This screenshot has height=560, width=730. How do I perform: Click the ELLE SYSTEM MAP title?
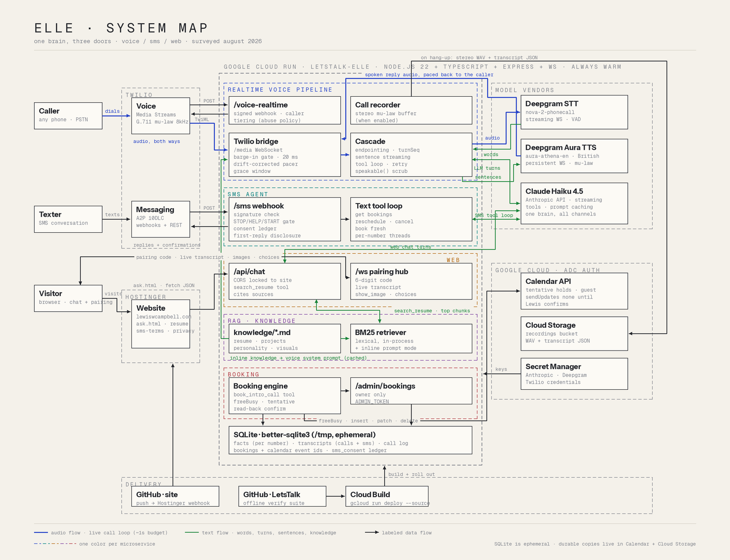point(121,28)
